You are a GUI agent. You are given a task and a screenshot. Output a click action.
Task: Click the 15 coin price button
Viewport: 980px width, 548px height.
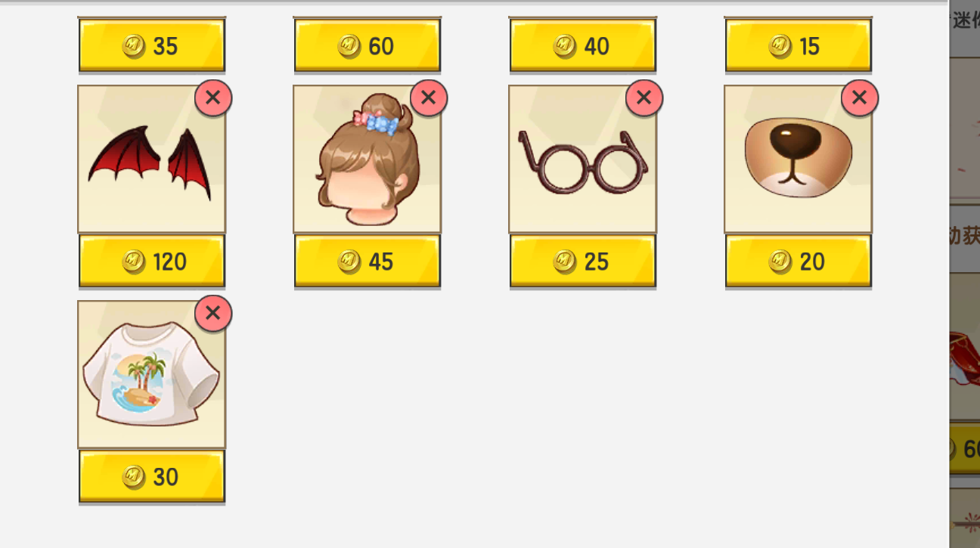798,46
